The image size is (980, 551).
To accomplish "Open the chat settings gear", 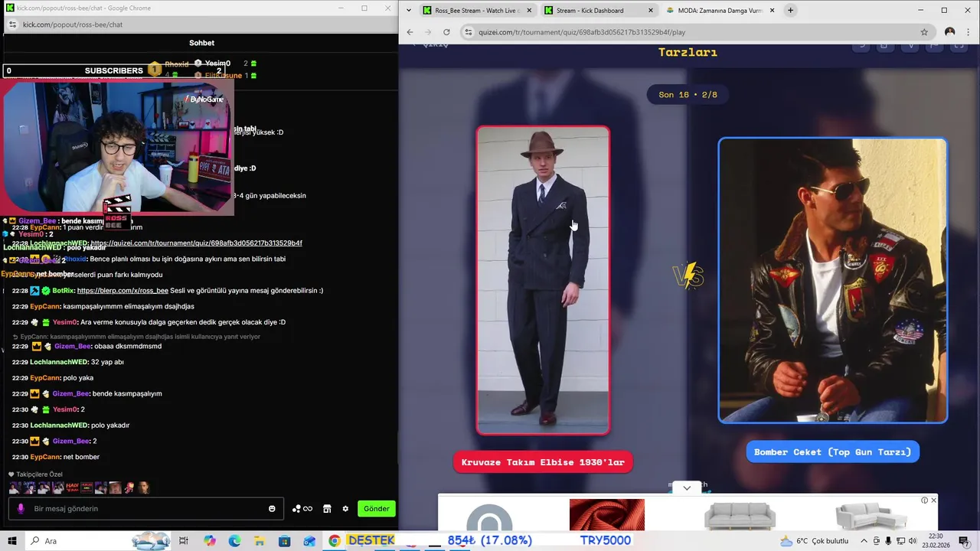I will pyautogui.click(x=345, y=509).
